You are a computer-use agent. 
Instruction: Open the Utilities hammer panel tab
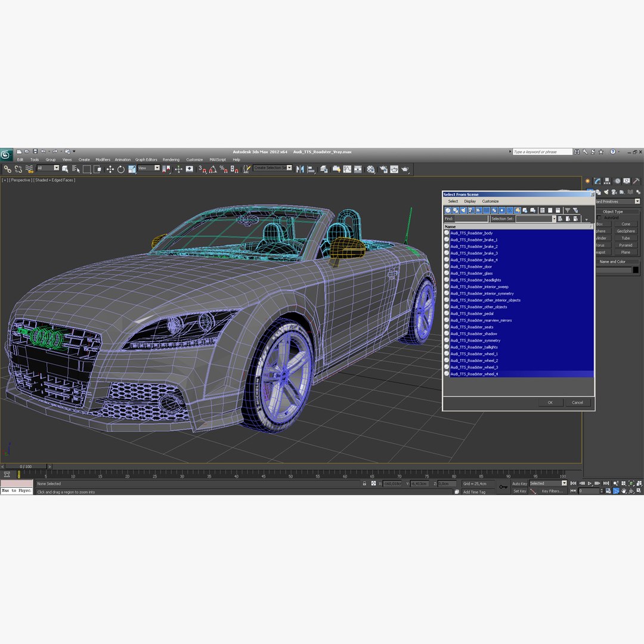tap(637, 181)
